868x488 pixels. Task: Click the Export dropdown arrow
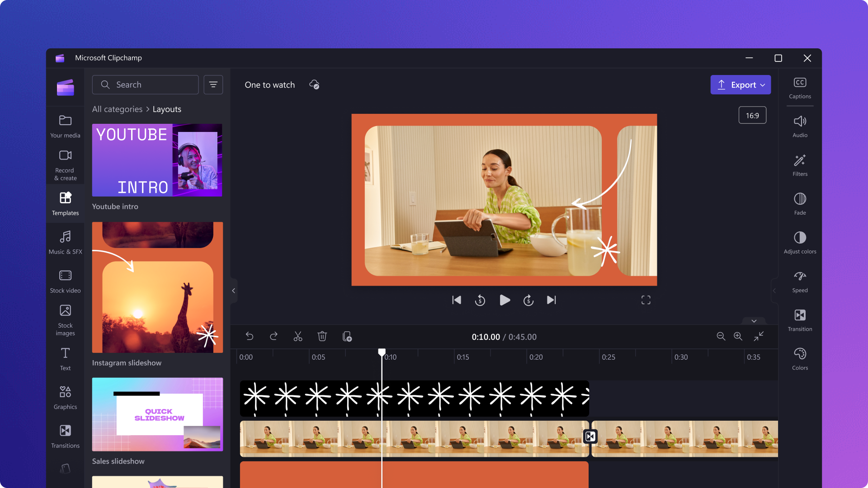click(x=764, y=84)
